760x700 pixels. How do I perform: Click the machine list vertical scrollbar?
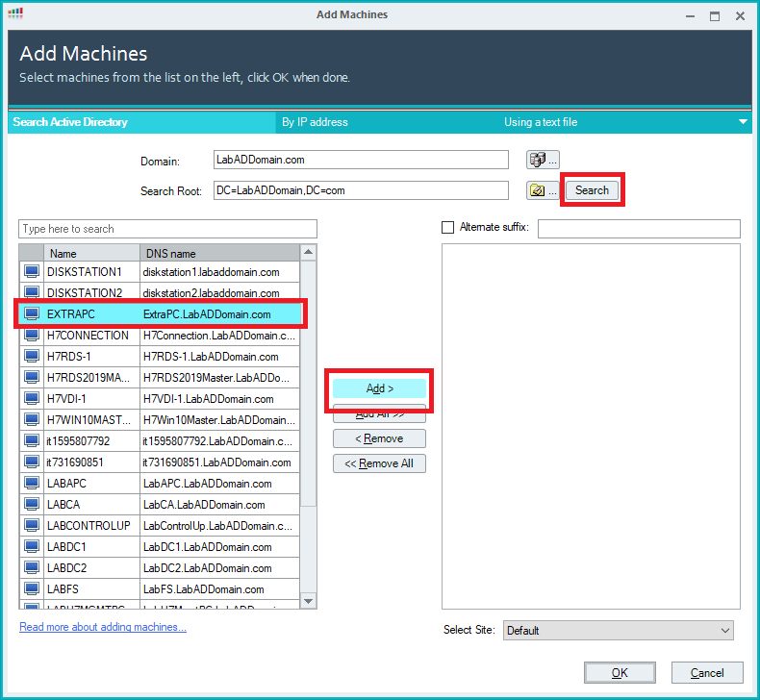pyautogui.click(x=309, y=423)
